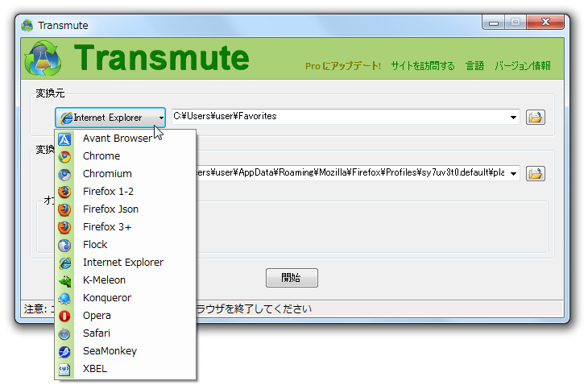Choose SeaMonkey from the list
The width and height of the screenshot is (588, 385).
(x=125, y=351)
